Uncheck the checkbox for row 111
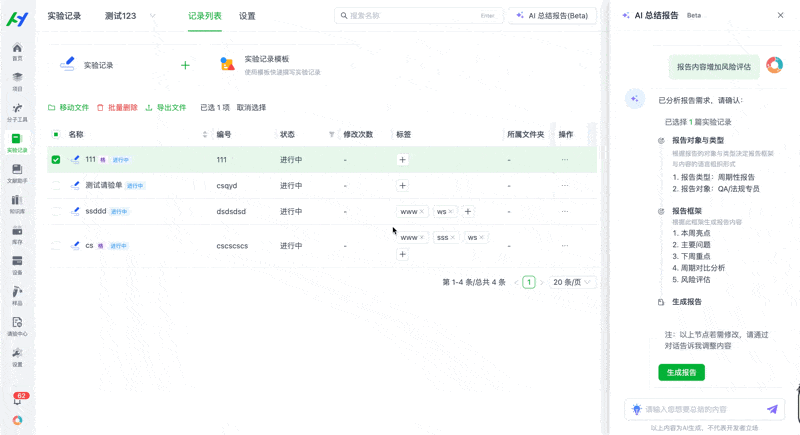 [56, 160]
